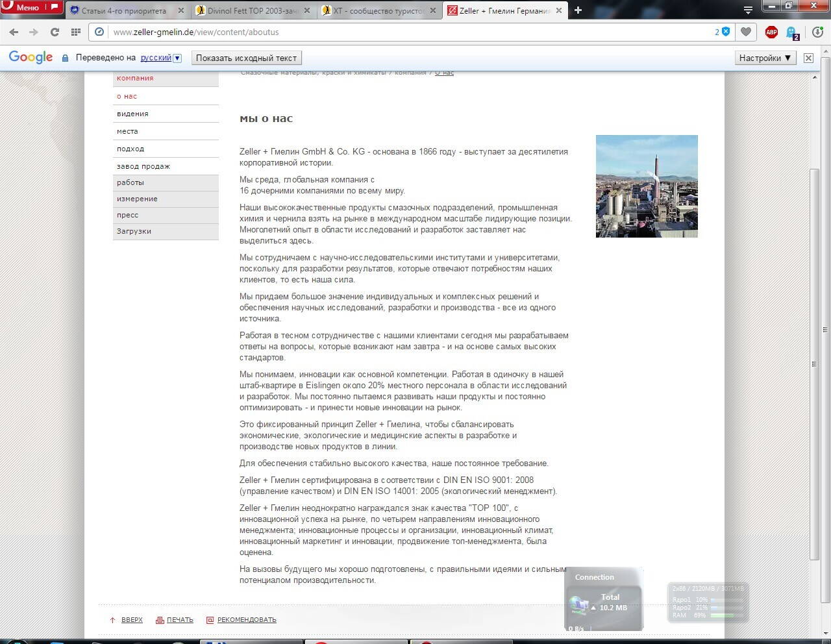The height and width of the screenshot is (644, 831).
Task: Click the downloads icon in toolbar
Action: [x=817, y=32]
